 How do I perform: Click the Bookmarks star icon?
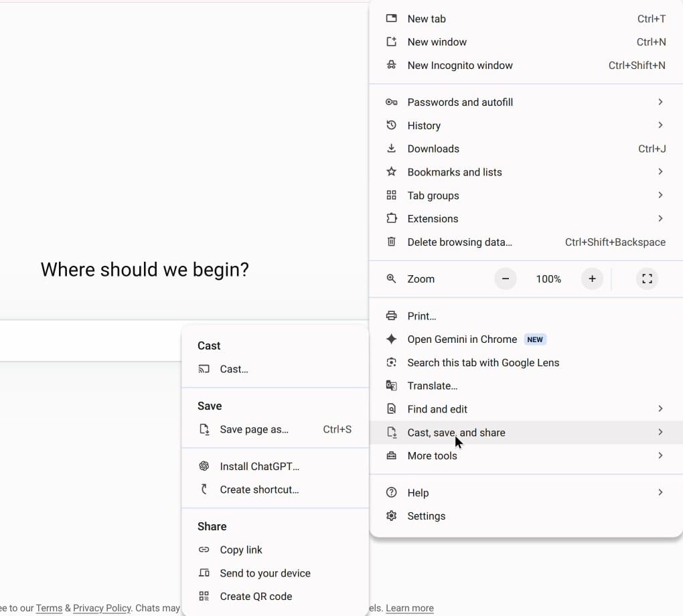tap(391, 171)
